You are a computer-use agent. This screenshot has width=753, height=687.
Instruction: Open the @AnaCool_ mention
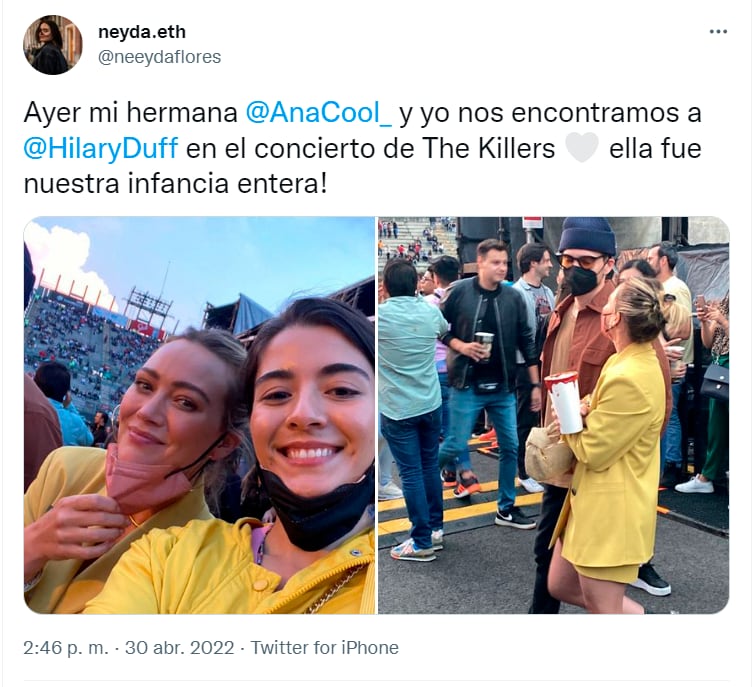click(319, 113)
